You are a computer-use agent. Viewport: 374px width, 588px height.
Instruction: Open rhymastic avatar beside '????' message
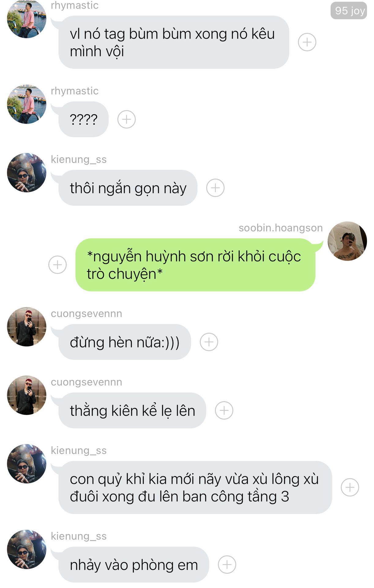pyautogui.click(x=27, y=104)
